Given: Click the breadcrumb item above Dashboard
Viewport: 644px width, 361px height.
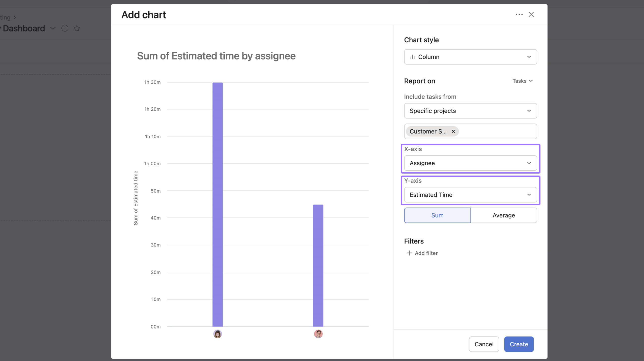Looking at the screenshot, I should (5, 17).
